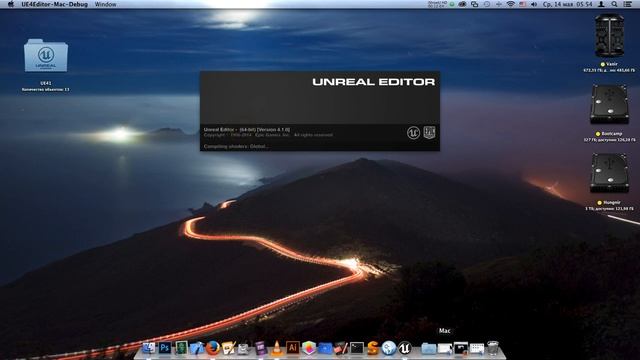
Task: Click the 'Mac' tooltip above the Dock
Action: coord(444,331)
